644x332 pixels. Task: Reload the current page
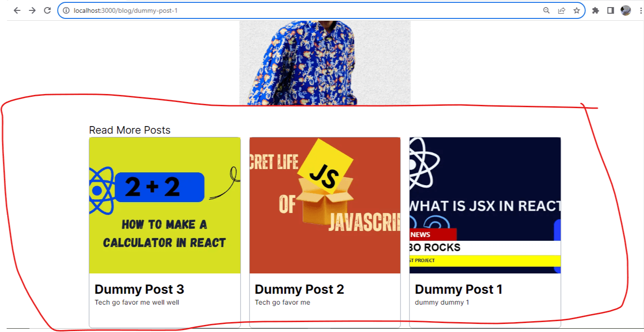coord(47,10)
